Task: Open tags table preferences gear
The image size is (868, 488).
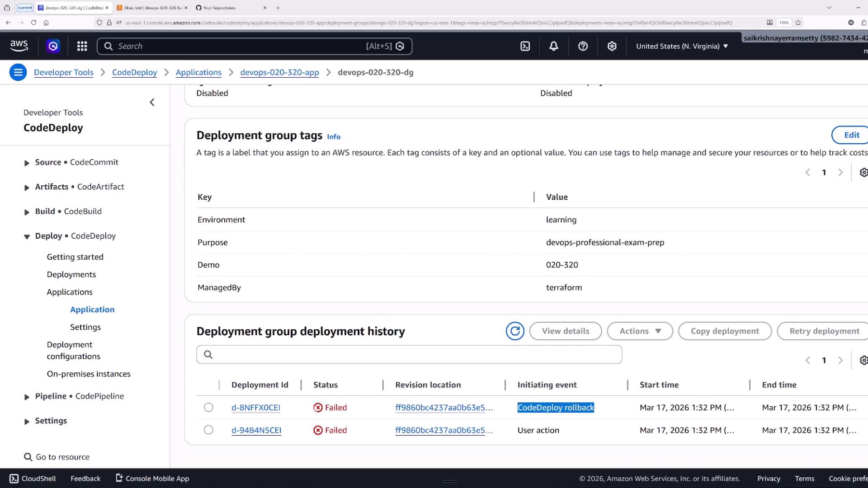Action: tap(863, 173)
